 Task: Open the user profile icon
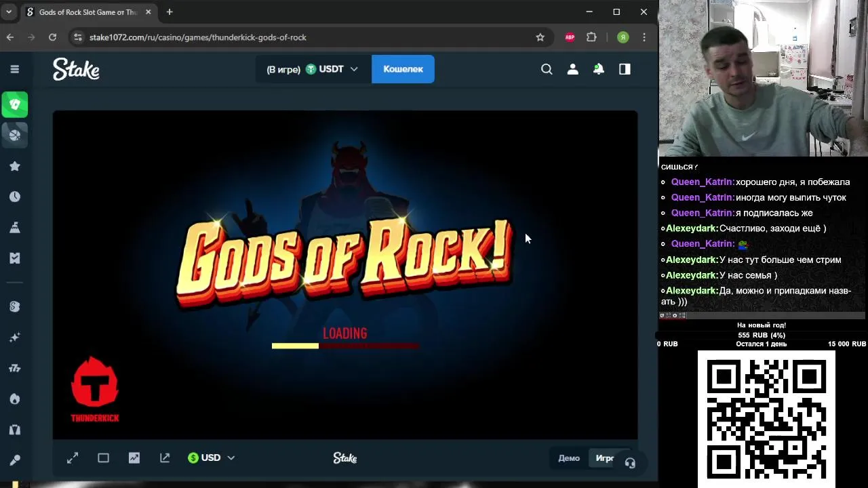573,69
